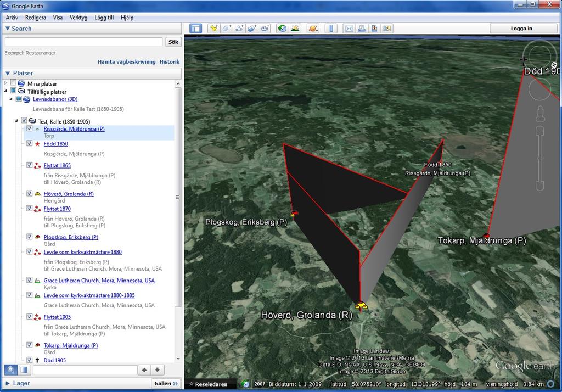This screenshot has width=562, height=392.
Task: Uncheck Plogskog, Eriksberg (P) checkbox
Action: tap(30, 237)
